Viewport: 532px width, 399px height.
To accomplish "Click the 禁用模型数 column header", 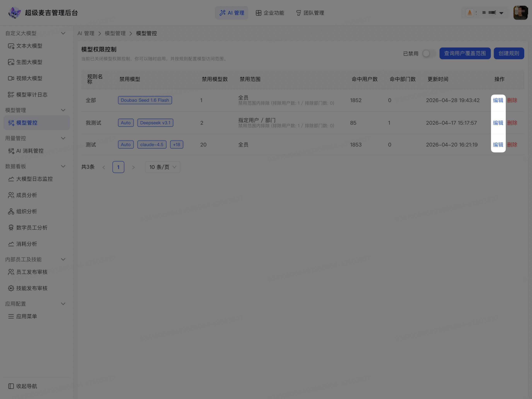I will [215, 79].
